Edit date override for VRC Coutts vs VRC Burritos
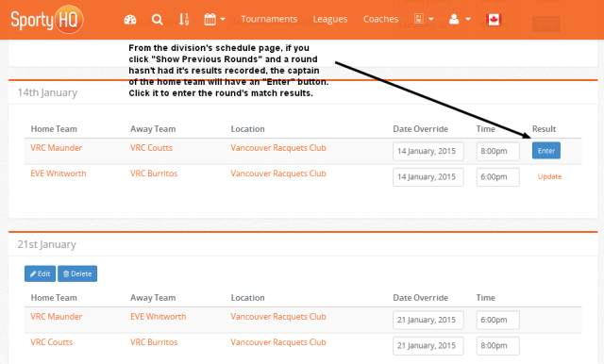Image resolution: width=604 pixels, height=364 pixels. pyautogui.click(x=428, y=345)
